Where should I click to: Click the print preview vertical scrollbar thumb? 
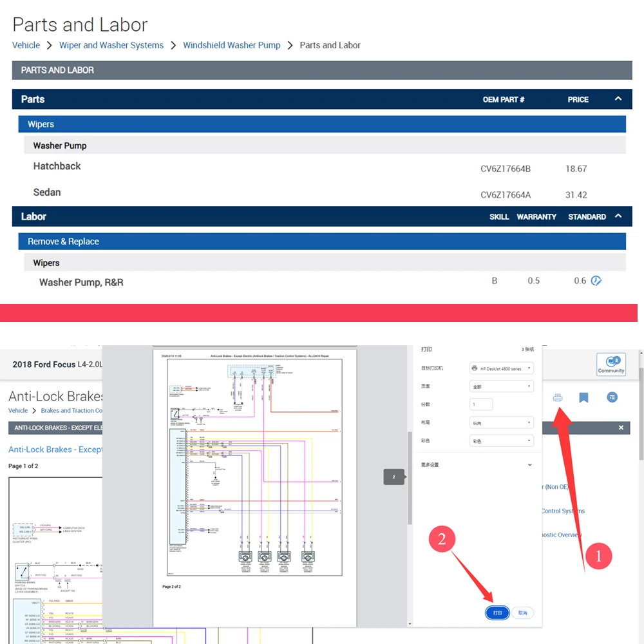point(410,478)
